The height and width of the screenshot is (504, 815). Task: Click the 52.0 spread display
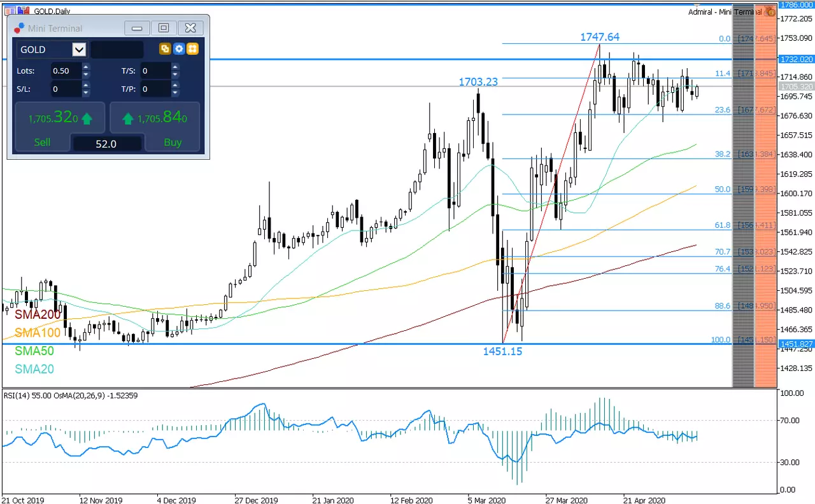[106, 144]
